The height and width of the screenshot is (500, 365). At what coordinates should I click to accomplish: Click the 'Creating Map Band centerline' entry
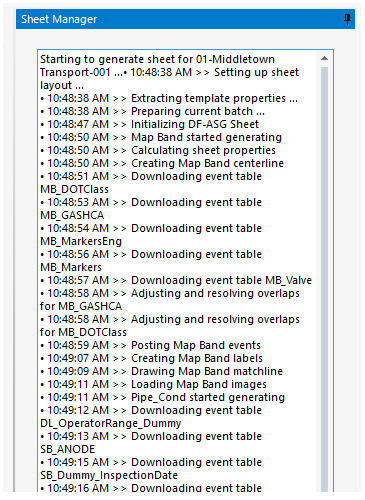162,163
